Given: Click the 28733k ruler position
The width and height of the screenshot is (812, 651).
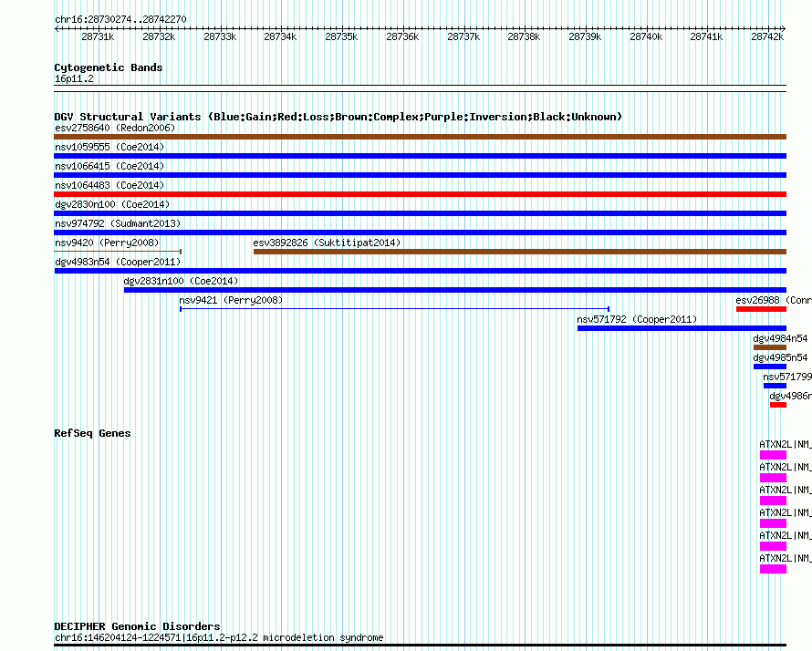Looking at the screenshot, I should pos(220,36).
